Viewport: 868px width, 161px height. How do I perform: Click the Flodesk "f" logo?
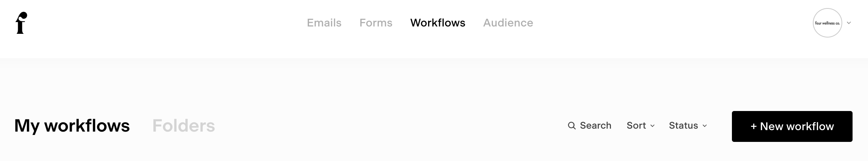click(21, 23)
